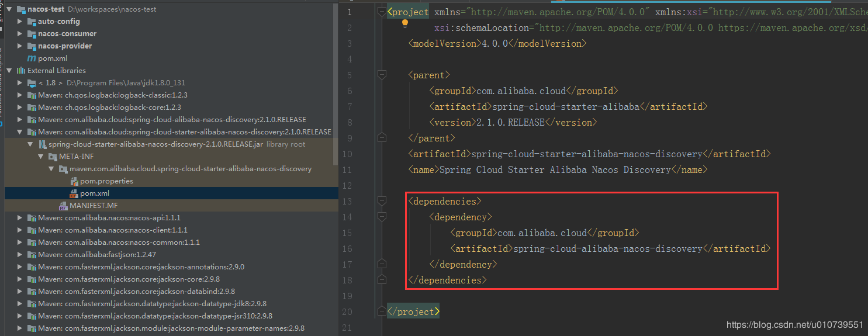The width and height of the screenshot is (868, 336).
Task: Click the jackson-annotations:2.9.0 library icon
Action: [32, 267]
